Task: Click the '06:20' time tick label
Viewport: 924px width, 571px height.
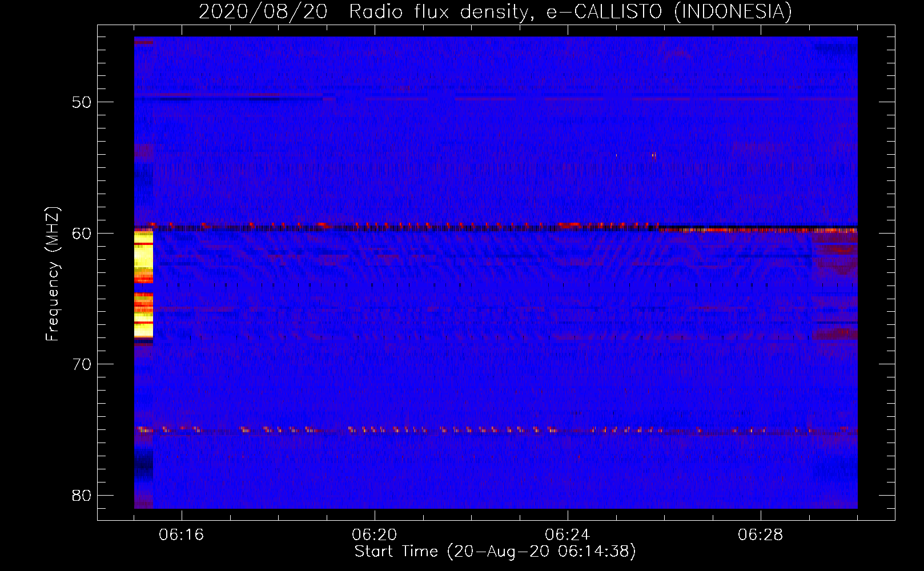Action: click(x=375, y=535)
